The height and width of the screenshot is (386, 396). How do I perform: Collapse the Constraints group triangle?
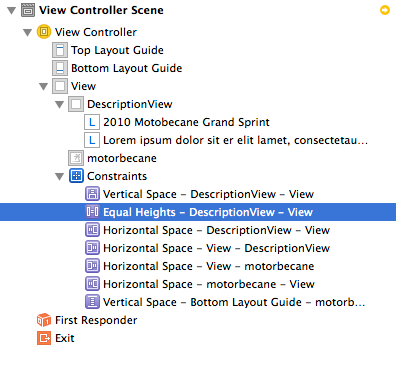[60, 176]
